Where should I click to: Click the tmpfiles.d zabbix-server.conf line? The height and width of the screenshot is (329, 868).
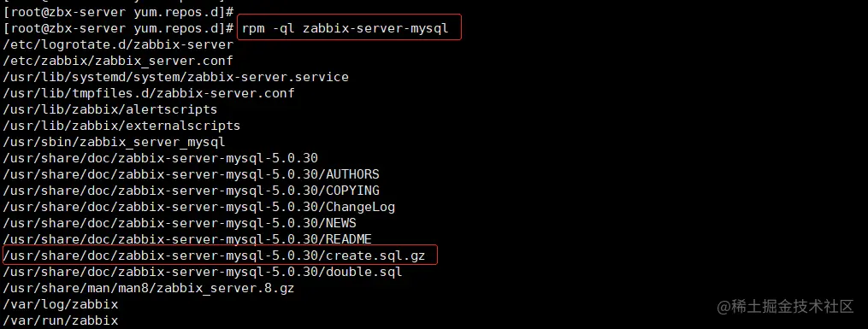pos(149,93)
